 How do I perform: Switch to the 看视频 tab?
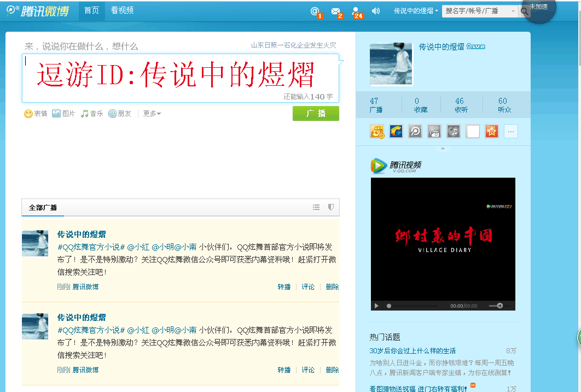[x=123, y=10]
